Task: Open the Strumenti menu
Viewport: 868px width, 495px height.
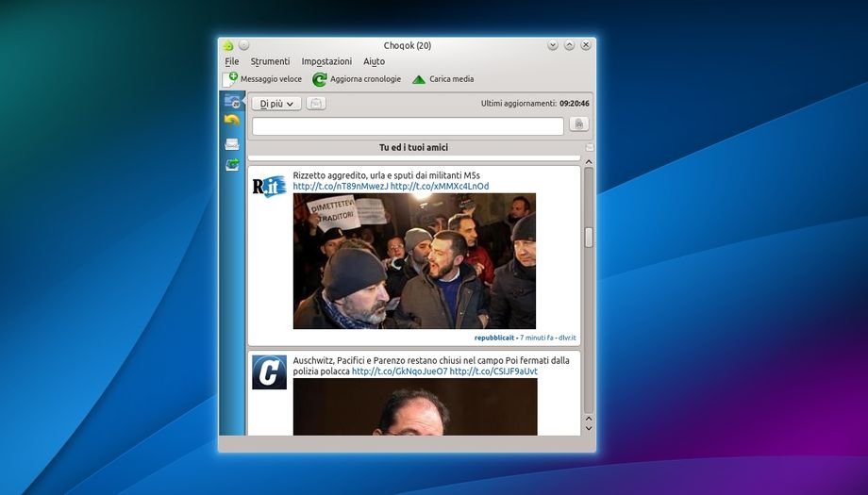Action: coord(270,61)
